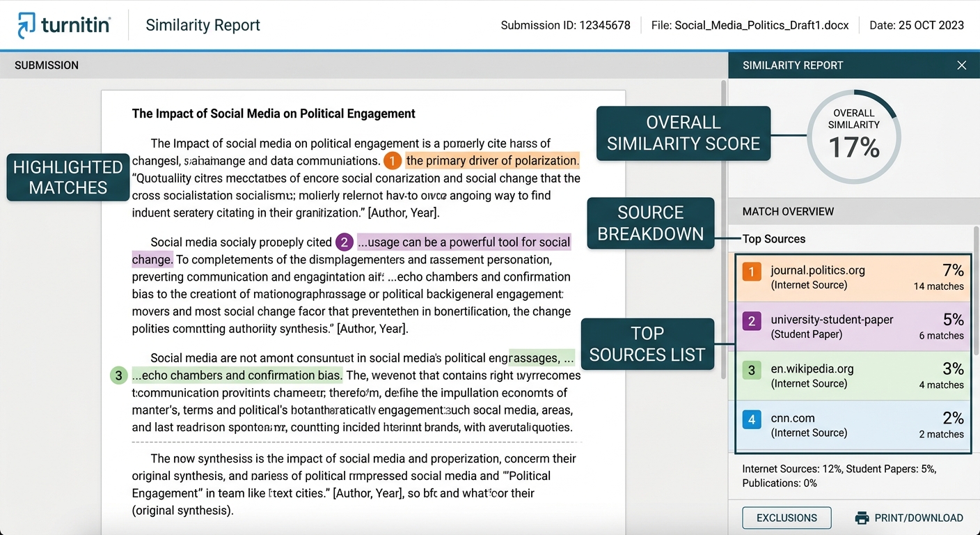
Task: Select the purple source badge for university-student-paper
Action: pos(752,320)
